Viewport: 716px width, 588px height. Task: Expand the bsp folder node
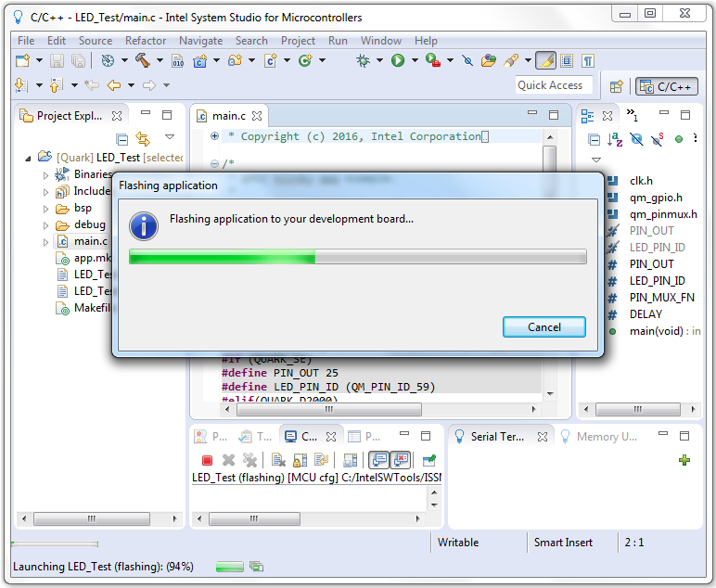pyautogui.click(x=45, y=209)
